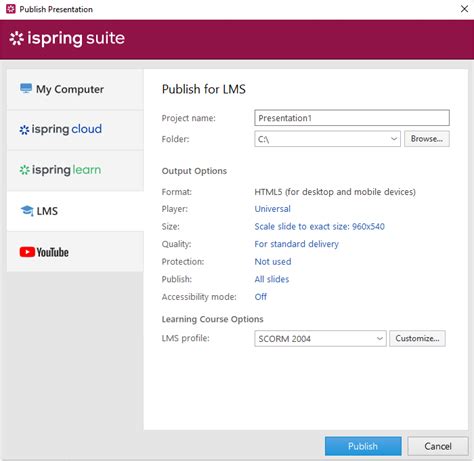
Task: Start publishing with the Publish button
Action: (363, 446)
